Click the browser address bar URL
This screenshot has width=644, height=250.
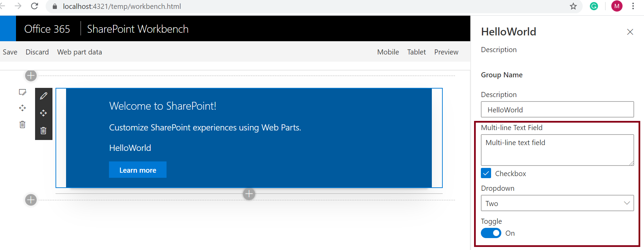pos(122,6)
